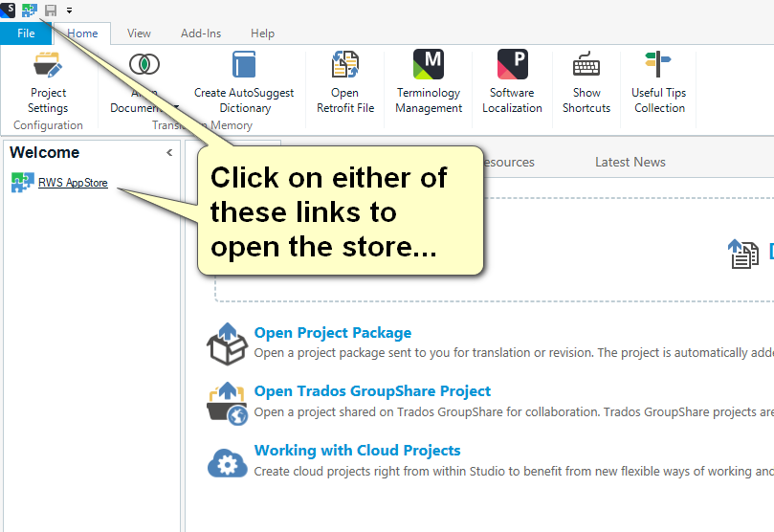Open Project Settings in the ribbon
Image resolution: width=774 pixels, height=532 pixels.
click(x=48, y=82)
